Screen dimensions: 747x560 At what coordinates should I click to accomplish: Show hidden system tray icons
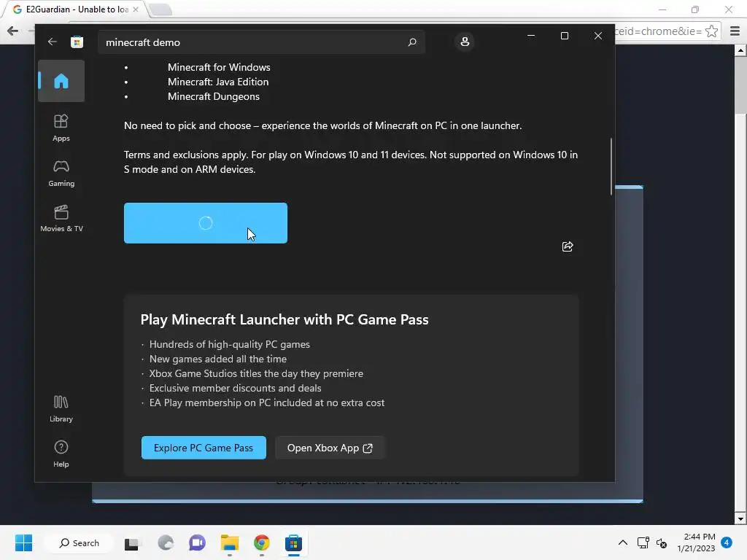pos(623,542)
